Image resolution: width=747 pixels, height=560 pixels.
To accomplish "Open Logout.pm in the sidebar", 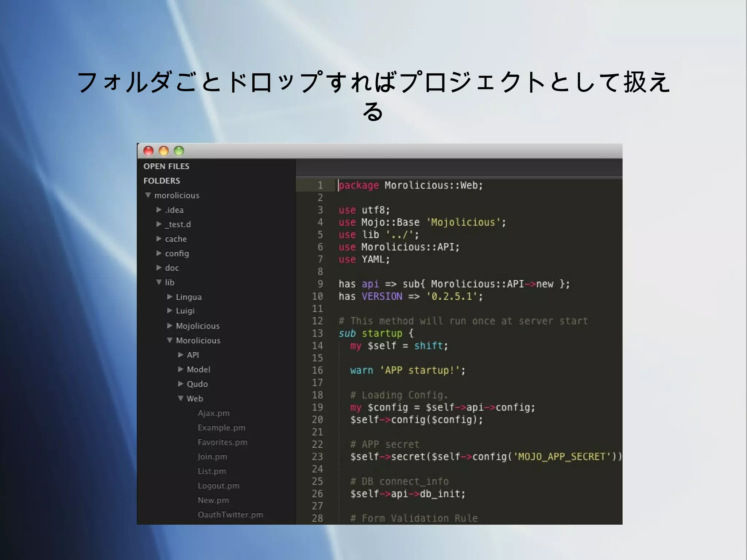I will tap(218, 486).
